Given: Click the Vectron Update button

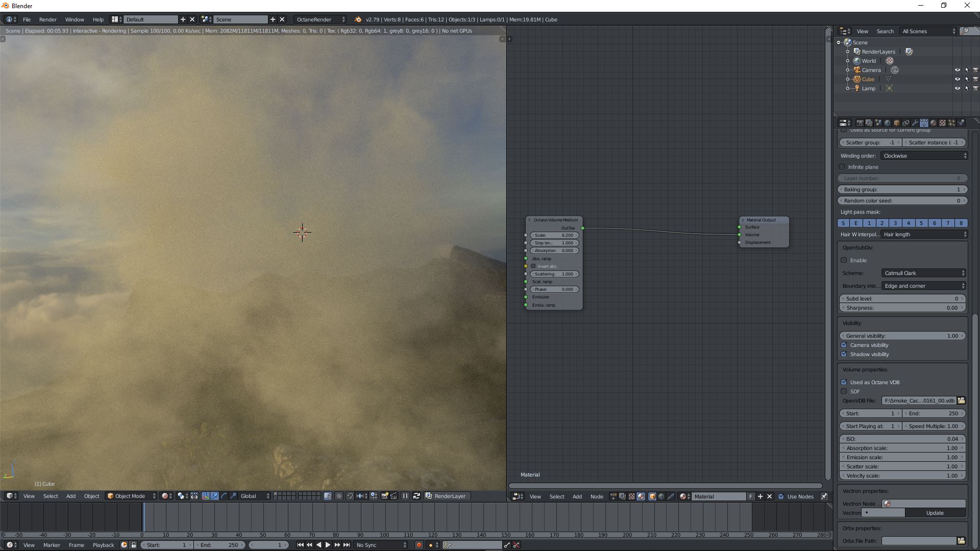Looking at the screenshot, I should coord(935,513).
